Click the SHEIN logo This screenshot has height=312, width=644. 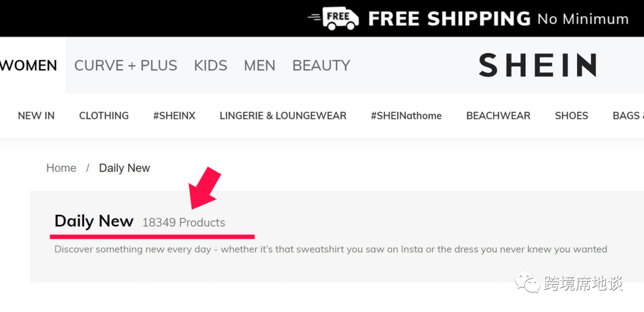pyautogui.click(x=537, y=65)
